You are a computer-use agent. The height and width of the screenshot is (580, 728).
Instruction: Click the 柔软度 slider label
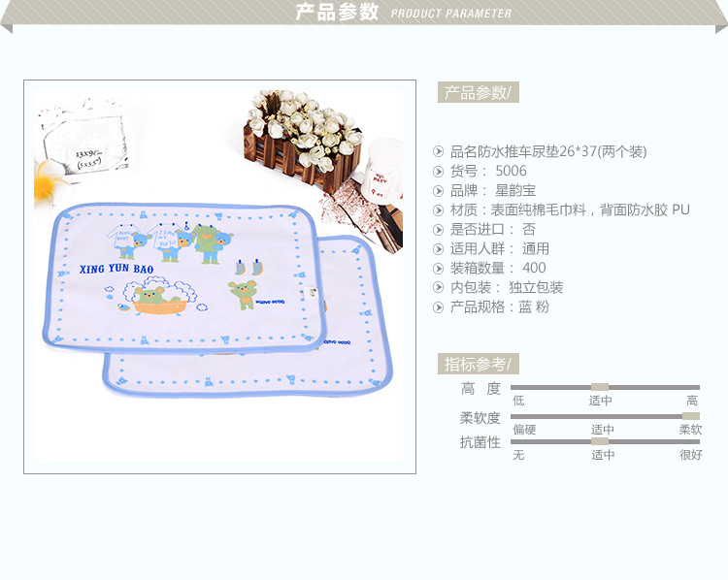pos(480,418)
